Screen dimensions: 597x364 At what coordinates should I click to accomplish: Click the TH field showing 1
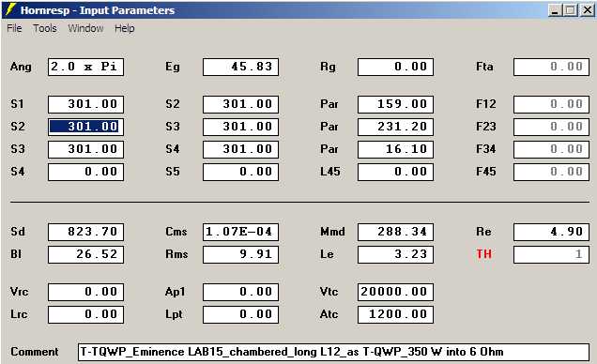[x=551, y=254]
